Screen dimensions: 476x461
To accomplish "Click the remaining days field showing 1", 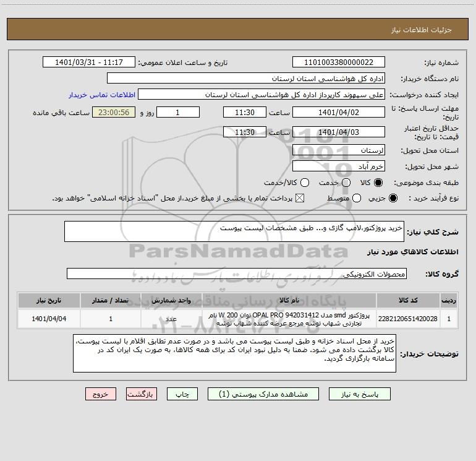I will pos(178,112).
